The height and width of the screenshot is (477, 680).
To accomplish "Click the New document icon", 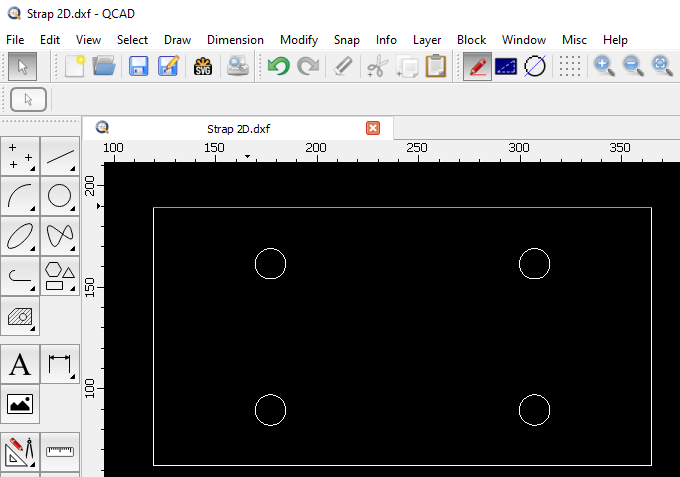I will click(74, 67).
